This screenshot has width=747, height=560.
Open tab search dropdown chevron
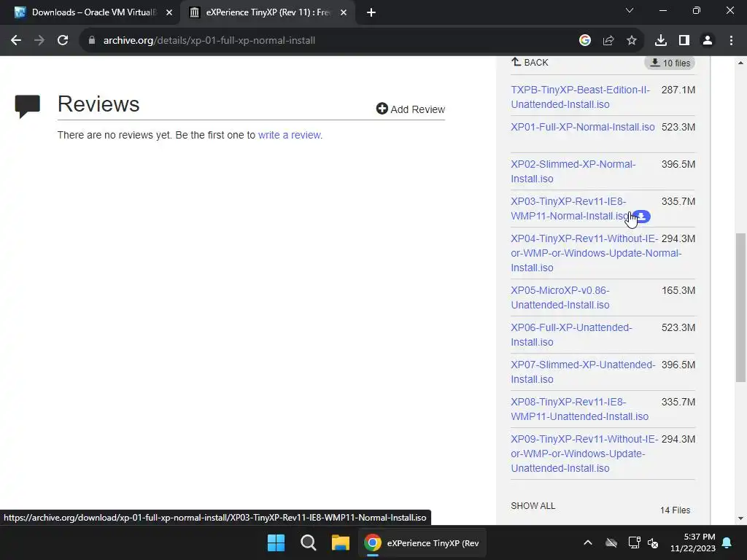pyautogui.click(x=630, y=10)
